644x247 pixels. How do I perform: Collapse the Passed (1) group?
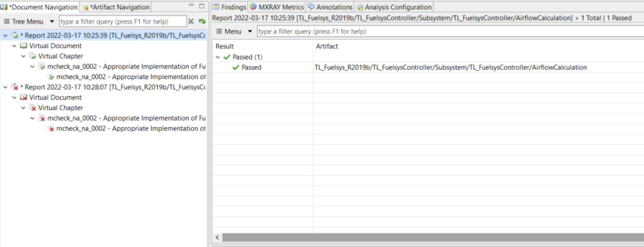point(218,57)
